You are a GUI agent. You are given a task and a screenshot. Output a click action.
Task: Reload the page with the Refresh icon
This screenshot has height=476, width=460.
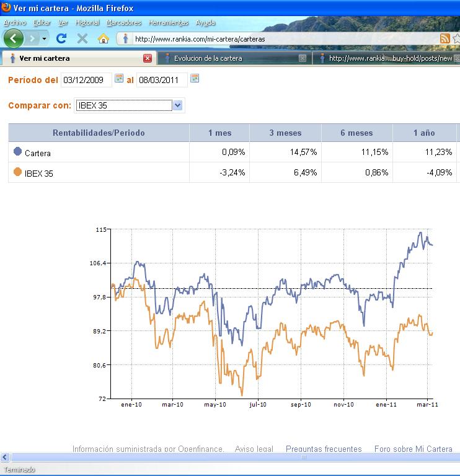point(61,38)
